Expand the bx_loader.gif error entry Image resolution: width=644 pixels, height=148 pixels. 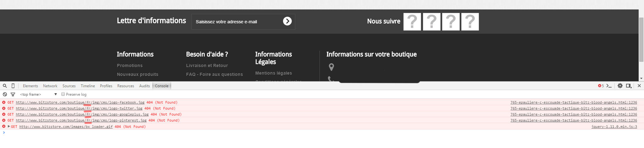pos(9,126)
